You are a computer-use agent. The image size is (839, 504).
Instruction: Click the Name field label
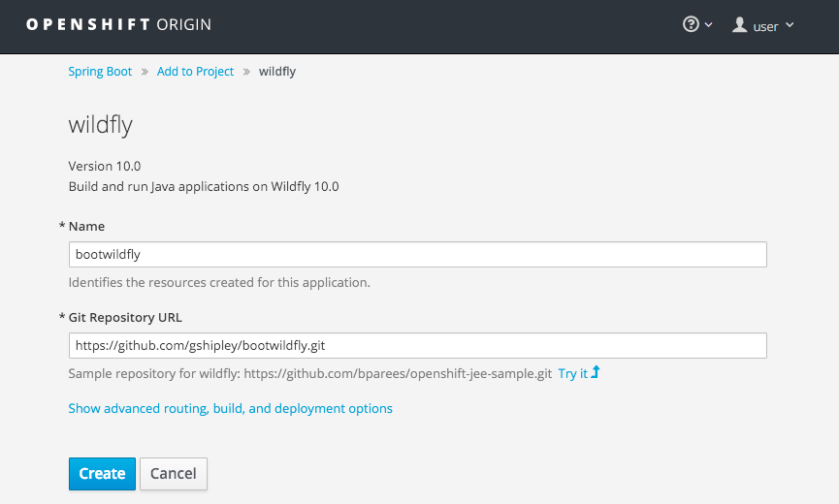86,226
